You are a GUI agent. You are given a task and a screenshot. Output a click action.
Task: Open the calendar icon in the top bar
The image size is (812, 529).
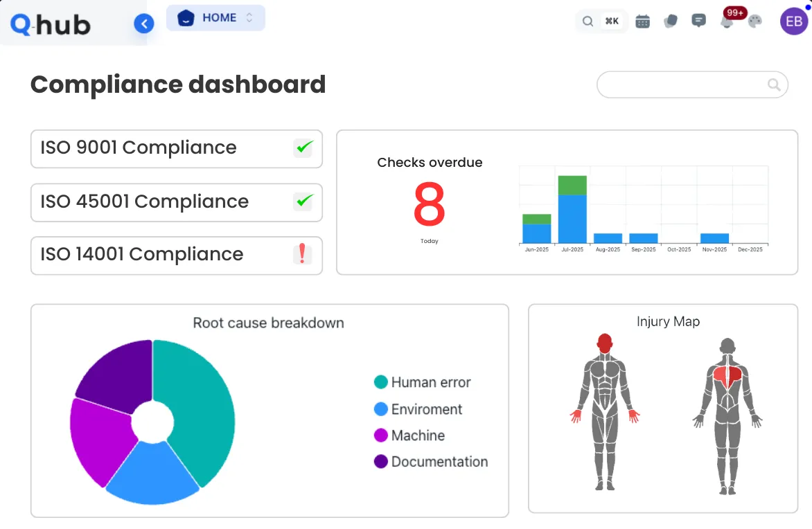click(642, 21)
